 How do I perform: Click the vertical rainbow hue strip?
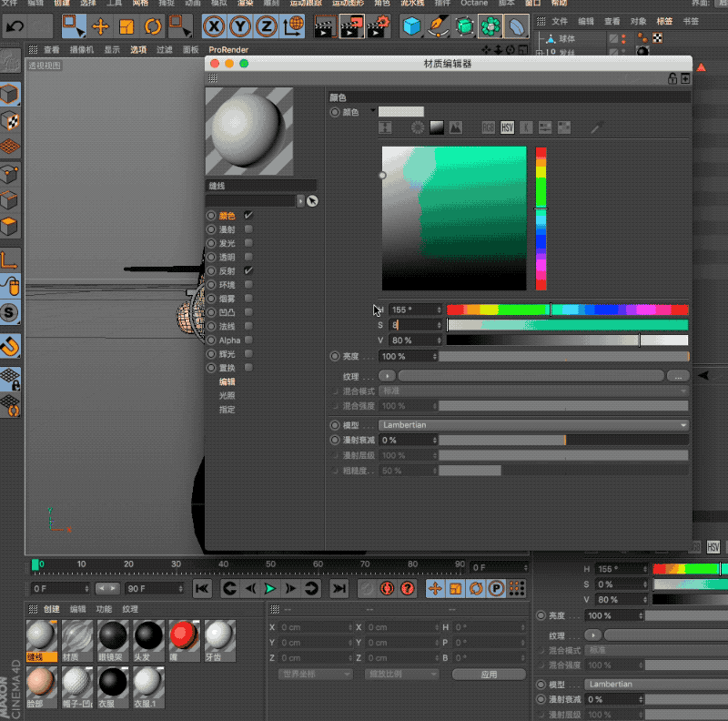click(x=541, y=218)
